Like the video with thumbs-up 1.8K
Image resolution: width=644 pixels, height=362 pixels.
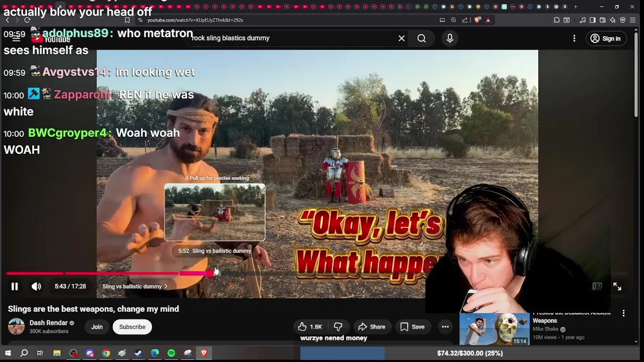(310, 327)
